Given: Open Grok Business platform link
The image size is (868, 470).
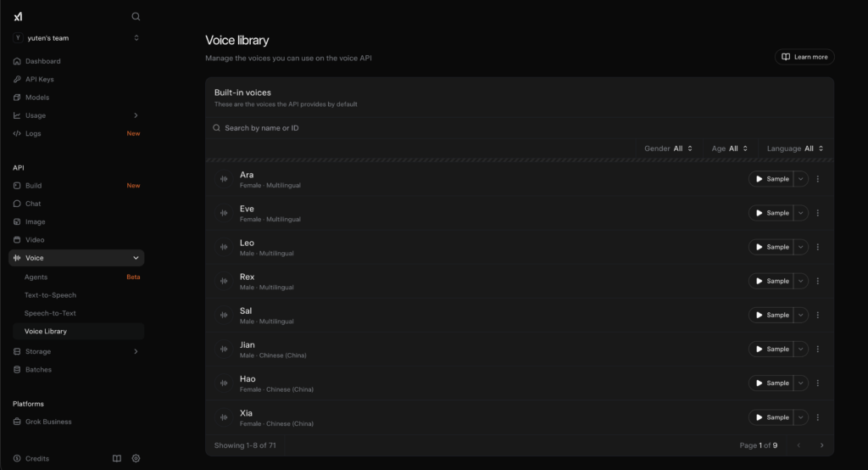Looking at the screenshot, I should tap(76, 422).
